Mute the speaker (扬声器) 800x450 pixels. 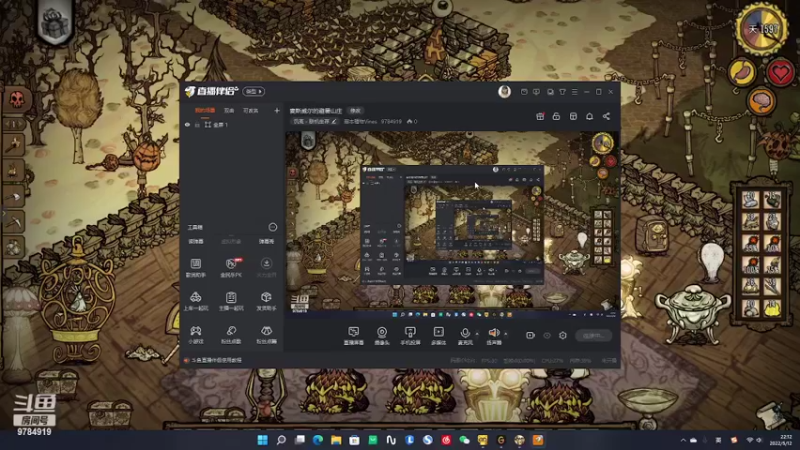493,336
